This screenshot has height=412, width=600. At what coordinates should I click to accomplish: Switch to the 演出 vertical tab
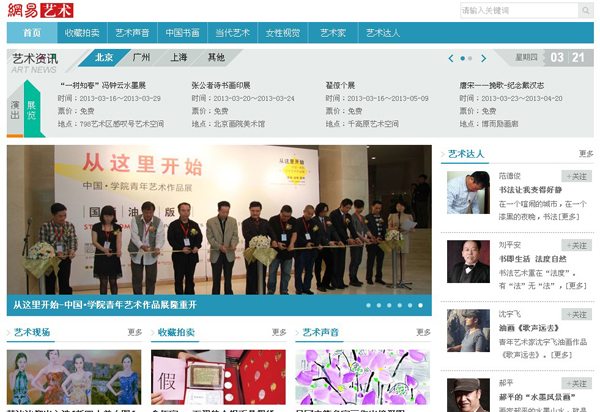(x=15, y=110)
